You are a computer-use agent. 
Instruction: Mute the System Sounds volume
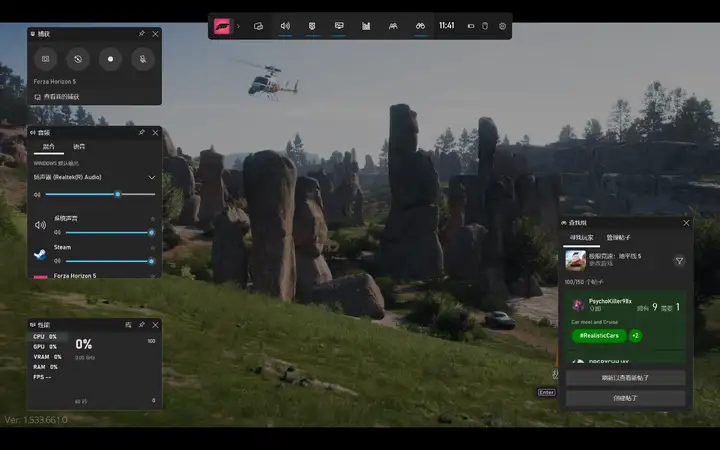pos(57,233)
